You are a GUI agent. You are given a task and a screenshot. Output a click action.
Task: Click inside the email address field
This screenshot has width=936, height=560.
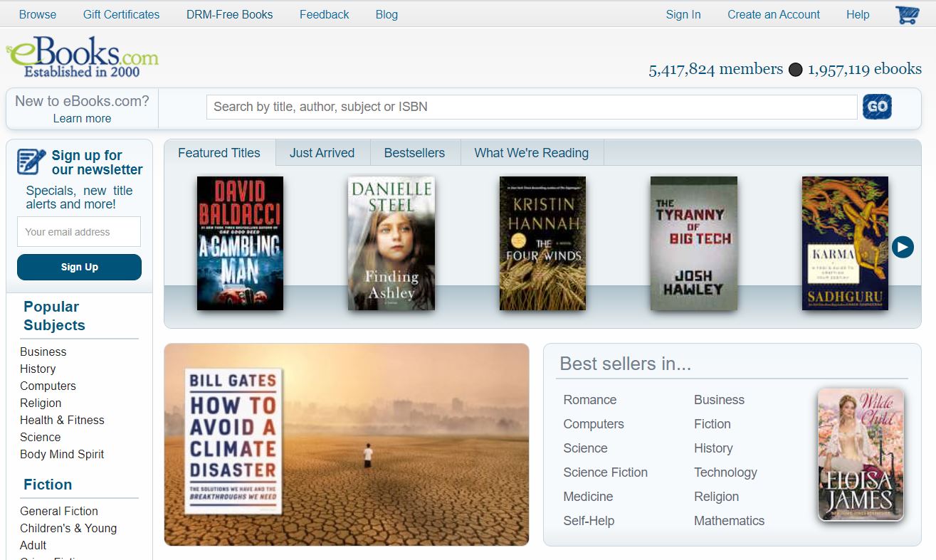tap(78, 231)
